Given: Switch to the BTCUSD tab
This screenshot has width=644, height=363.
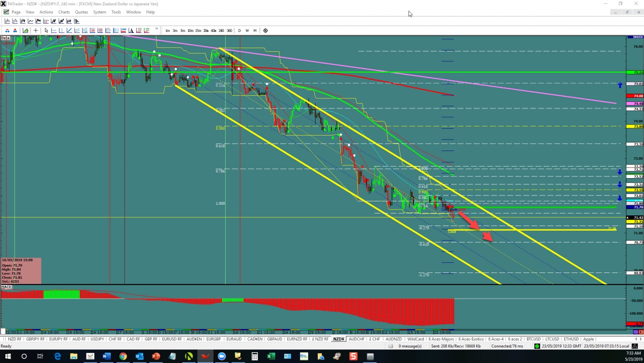Looking at the screenshot, I should (534, 339).
